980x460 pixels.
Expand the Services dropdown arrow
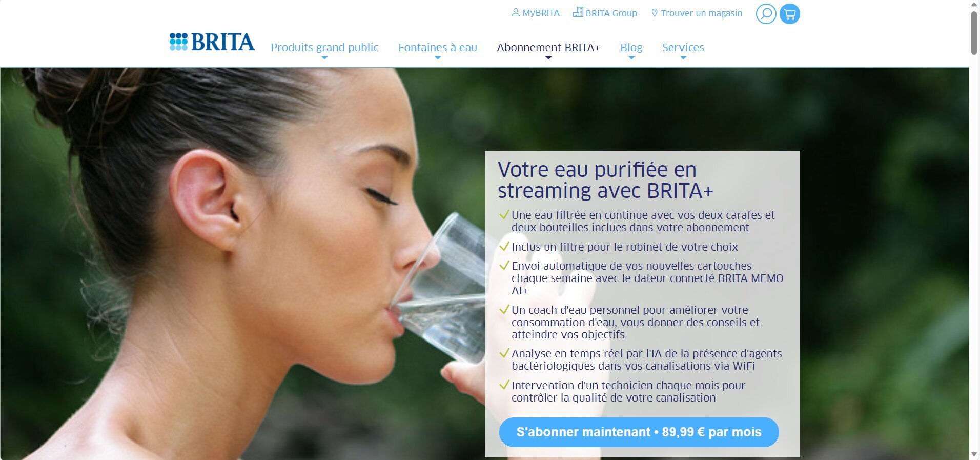(x=683, y=58)
